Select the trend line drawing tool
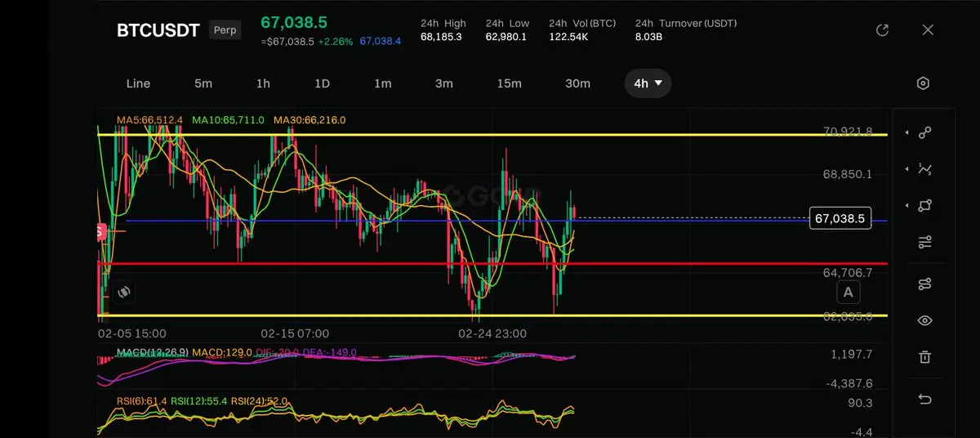Viewport: 980px width, 438px height. tap(924, 132)
